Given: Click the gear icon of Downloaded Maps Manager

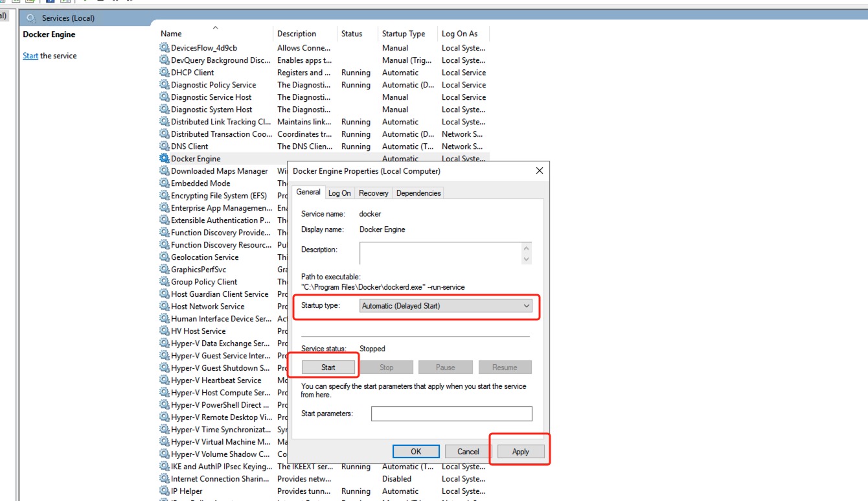Looking at the screenshot, I should 165,171.
